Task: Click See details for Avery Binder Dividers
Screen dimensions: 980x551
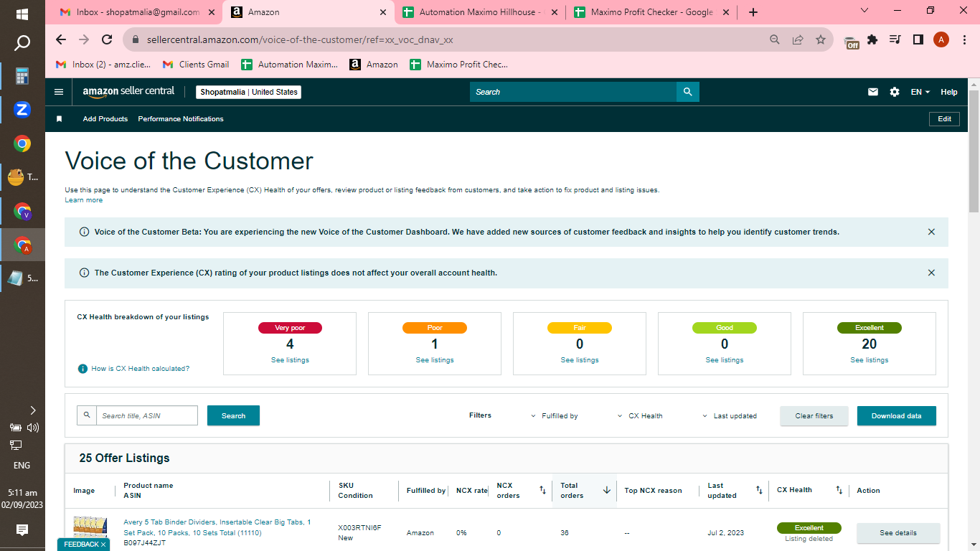Action: (x=898, y=533)
